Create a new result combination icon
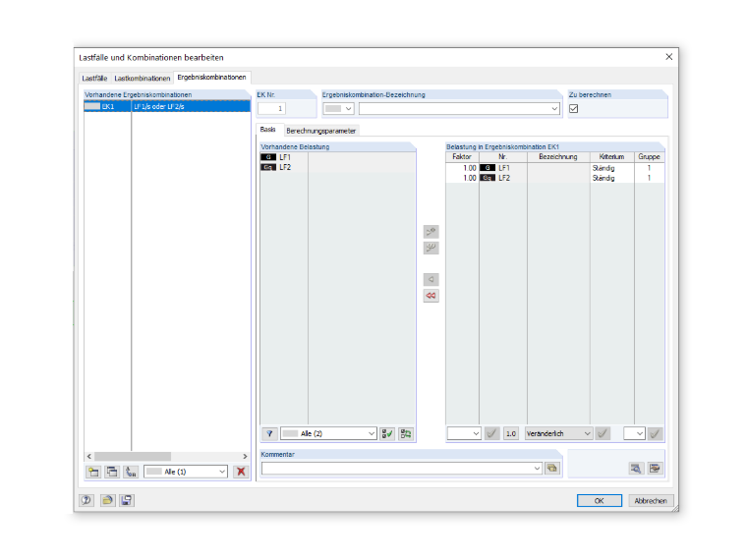Screen dimensions: 747x560 click(93, 472)
